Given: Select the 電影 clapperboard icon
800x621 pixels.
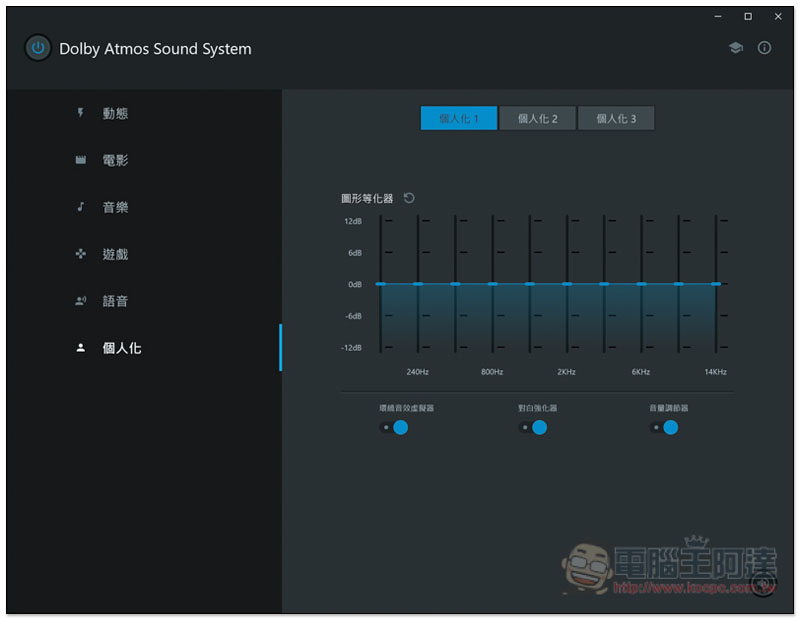Looking at the screenshot, I should [81, 160].
